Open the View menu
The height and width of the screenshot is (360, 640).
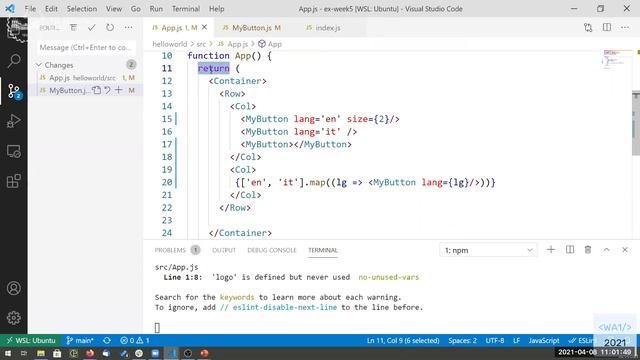point(114,9)
